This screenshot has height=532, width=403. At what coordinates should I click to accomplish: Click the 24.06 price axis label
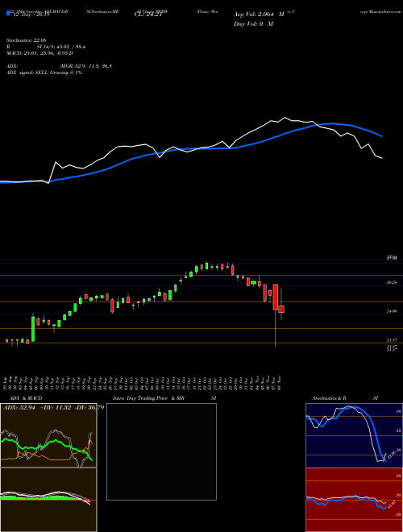point(392,311)
